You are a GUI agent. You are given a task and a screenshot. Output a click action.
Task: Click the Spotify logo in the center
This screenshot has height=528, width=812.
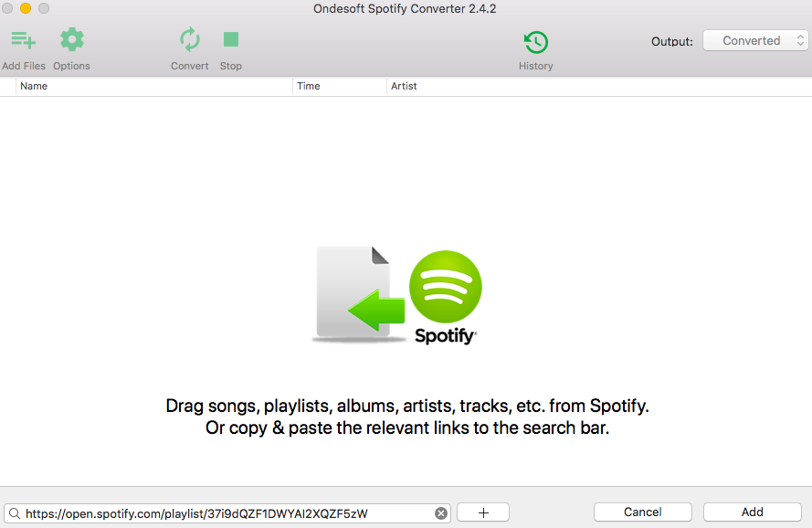coord(446,297)
